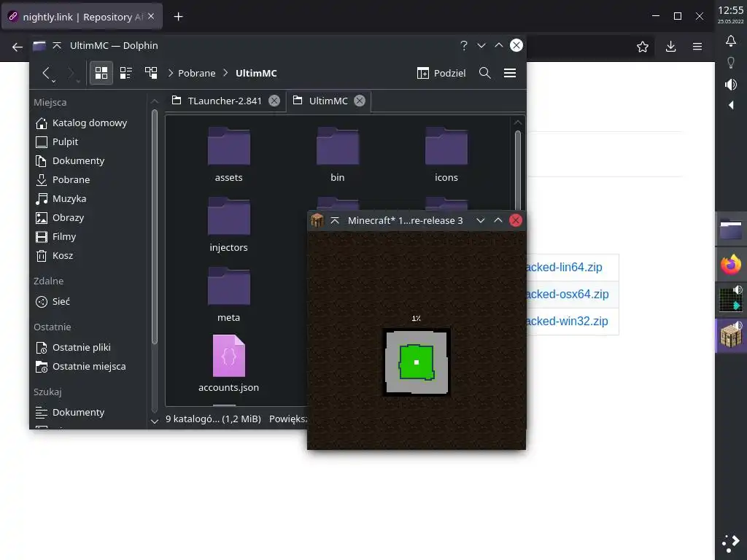This screenshot has width=747, height=560.
Task: Select the bin folder
Action: (337, 155)
